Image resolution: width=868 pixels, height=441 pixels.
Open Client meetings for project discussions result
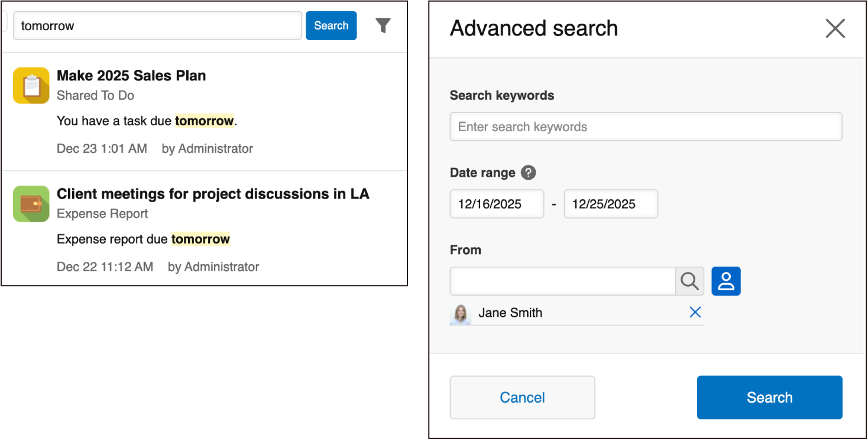pos(213,194)
